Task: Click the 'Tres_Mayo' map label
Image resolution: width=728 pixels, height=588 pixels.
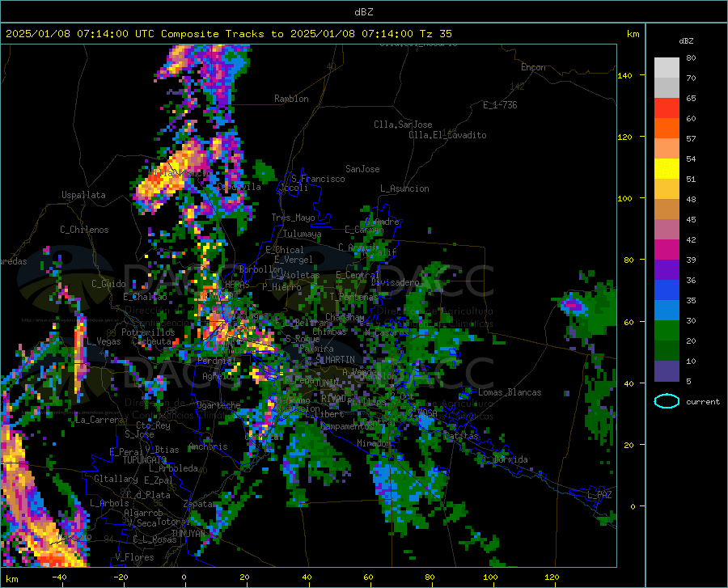Action: point(293,218)
